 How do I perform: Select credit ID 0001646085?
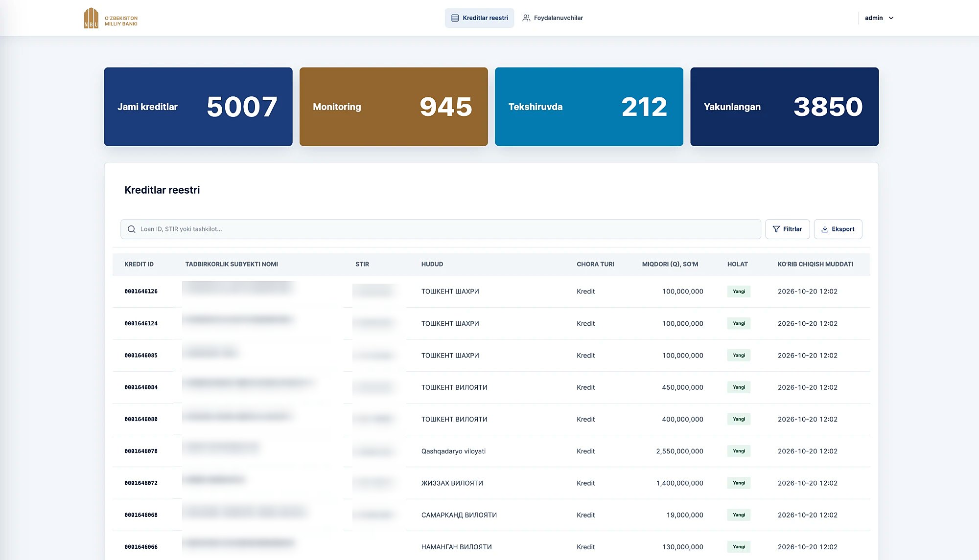[x=141, y=356]
